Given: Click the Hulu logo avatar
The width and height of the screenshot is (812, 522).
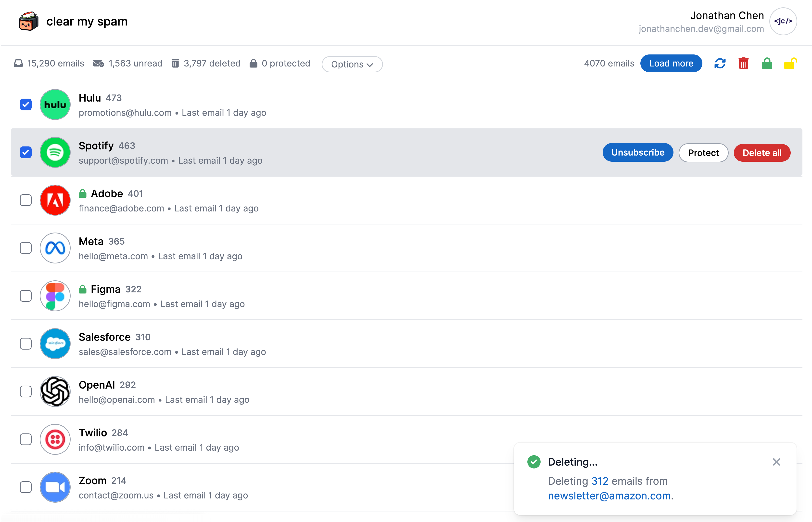Looking at the screenshot, I should [55, 104].
